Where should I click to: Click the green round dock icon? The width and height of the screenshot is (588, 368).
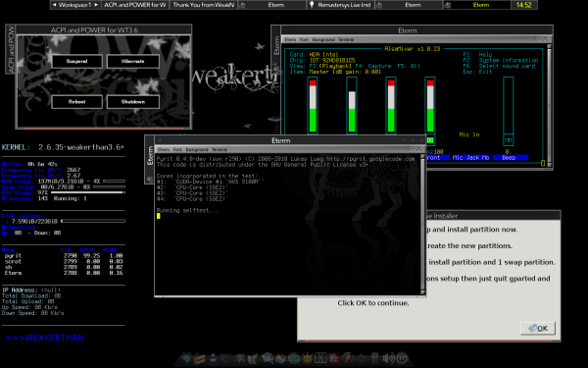pos(294,358)
